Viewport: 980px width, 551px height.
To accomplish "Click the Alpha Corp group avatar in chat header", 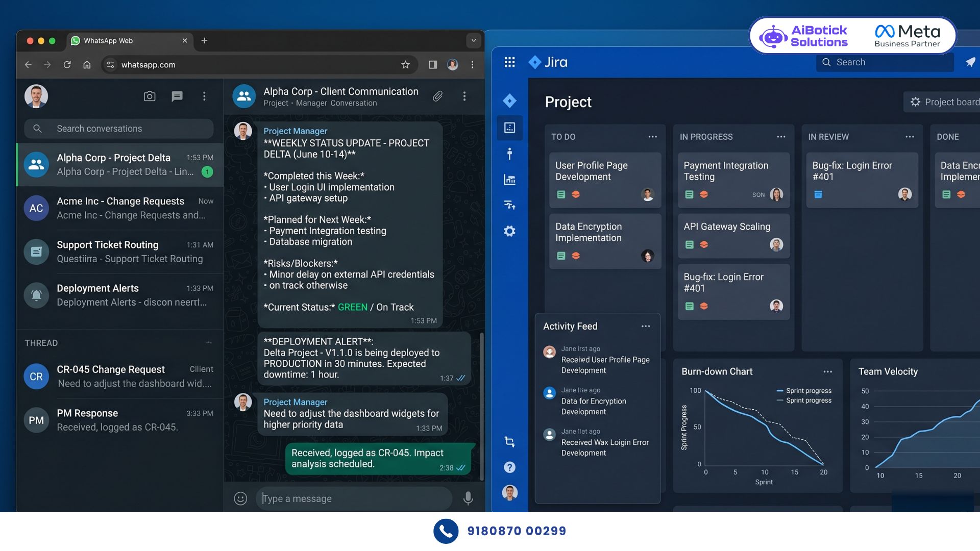I will point(244,96).
